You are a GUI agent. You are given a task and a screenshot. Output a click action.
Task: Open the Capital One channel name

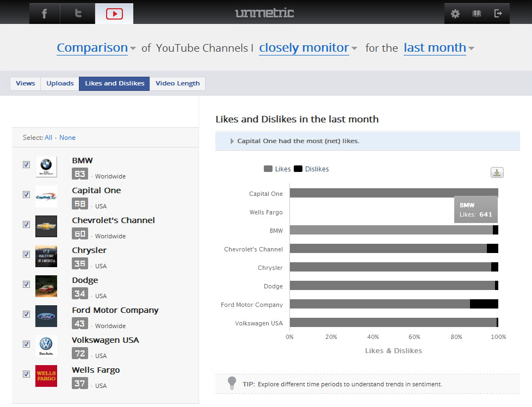[x=96, y=190]
